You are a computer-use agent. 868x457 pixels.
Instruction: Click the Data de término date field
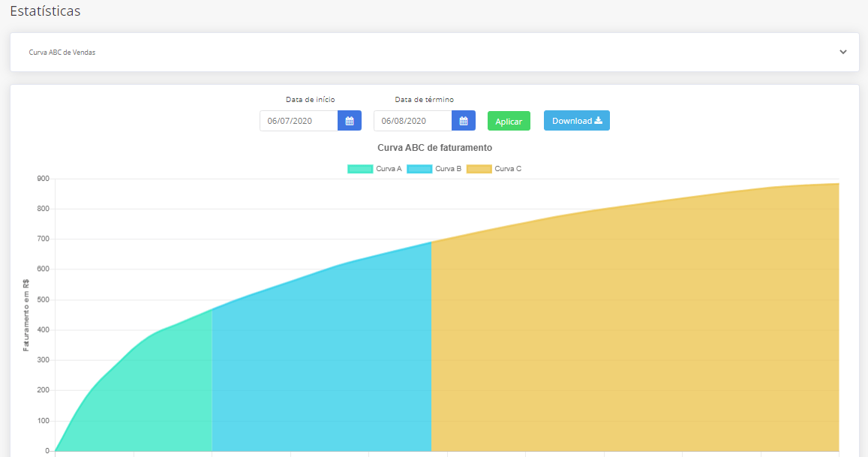click(x=413, y=121)
